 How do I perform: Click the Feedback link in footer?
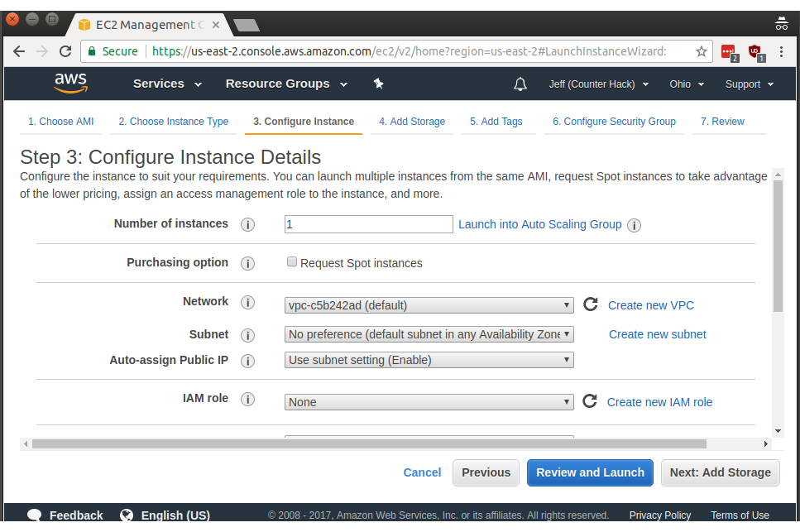(x=76, y=515)
